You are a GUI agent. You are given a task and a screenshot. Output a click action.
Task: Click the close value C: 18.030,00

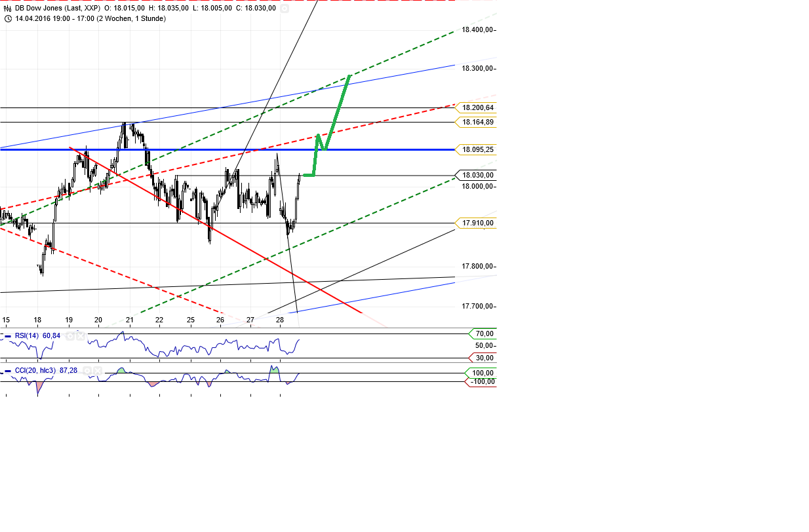tap(256, 9)
